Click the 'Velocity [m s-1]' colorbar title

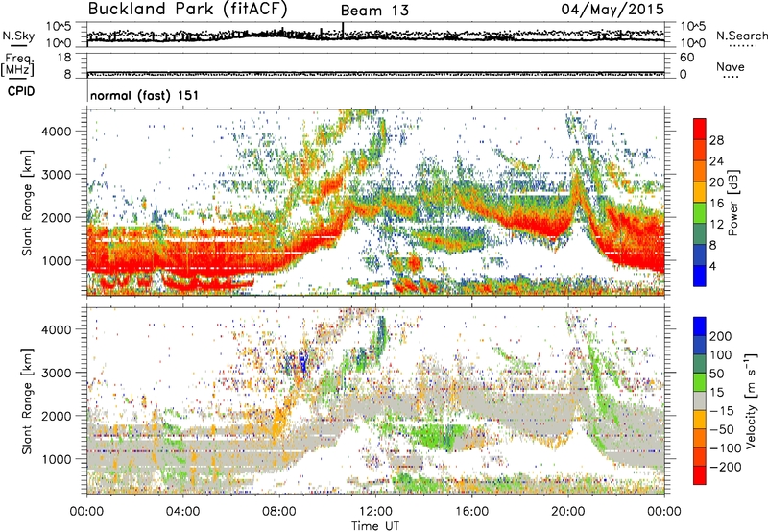751,400
